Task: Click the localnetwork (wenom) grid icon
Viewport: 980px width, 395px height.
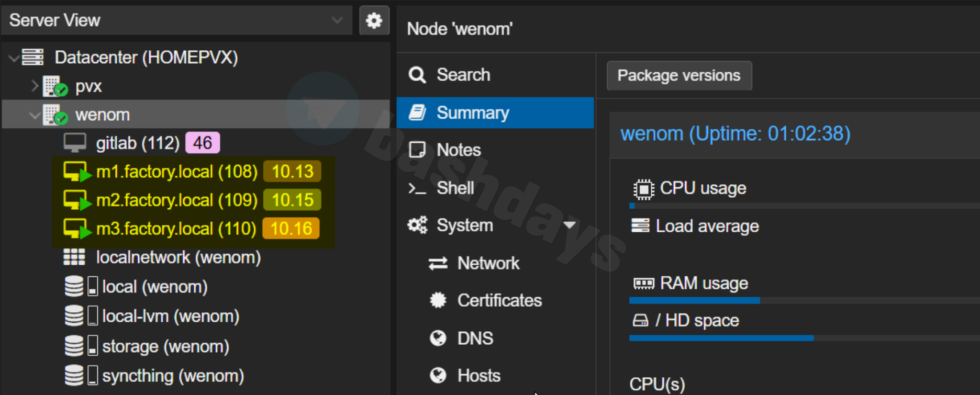Action: pos(74,257)
